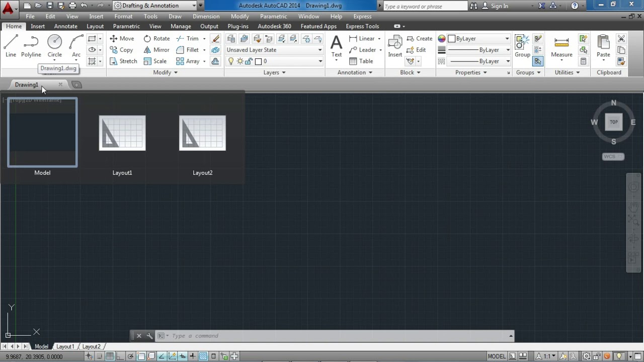Click the Copy tool in Modify panel
The height and width of the screenshot is (362, 644).
point(121,50)
